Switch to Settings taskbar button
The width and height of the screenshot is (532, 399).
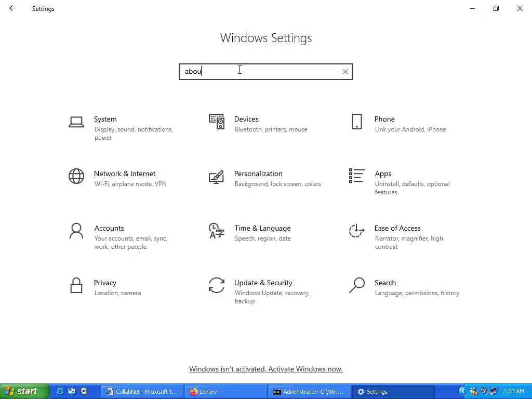393,392
